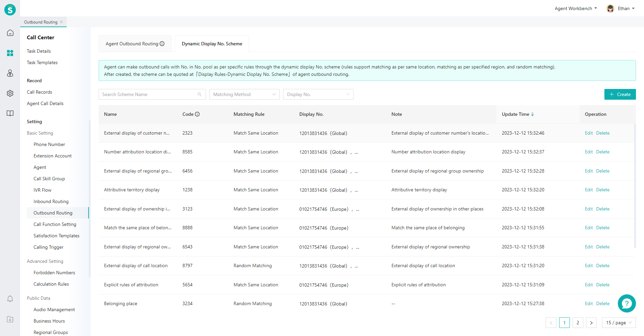644x336 pixels.
Task: Open the download icon in left rail
Action: click(10, 319)
